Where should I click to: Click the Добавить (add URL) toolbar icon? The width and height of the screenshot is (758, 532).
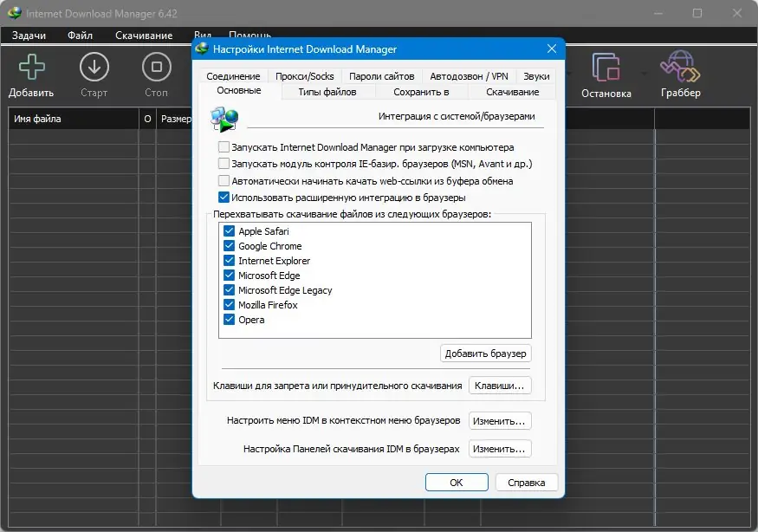31,68
